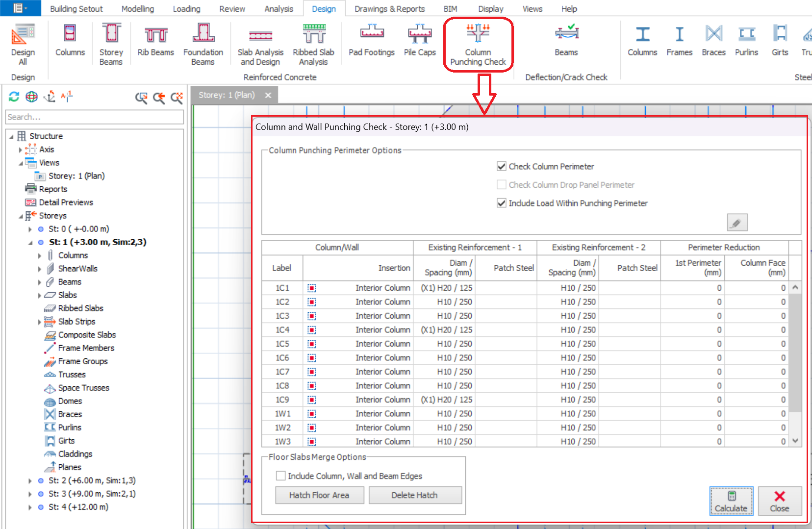Viewport: 812px width, 529px height.
Task: Open the Drawings & Reports tab
Action: pos(389,9)
